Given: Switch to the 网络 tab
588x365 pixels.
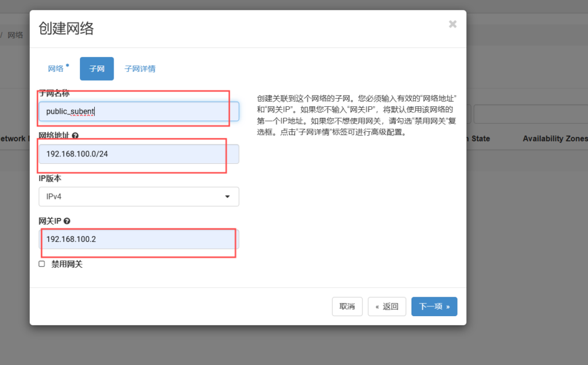Looking at the screenshot, I should pos(56,68).
